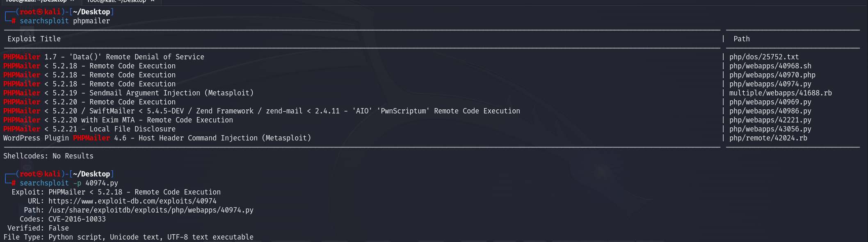Click the WordPress Plugin PHPMailer 4.6 row
The height and width of the screenshot is (242, 868).
pos(157,138)
